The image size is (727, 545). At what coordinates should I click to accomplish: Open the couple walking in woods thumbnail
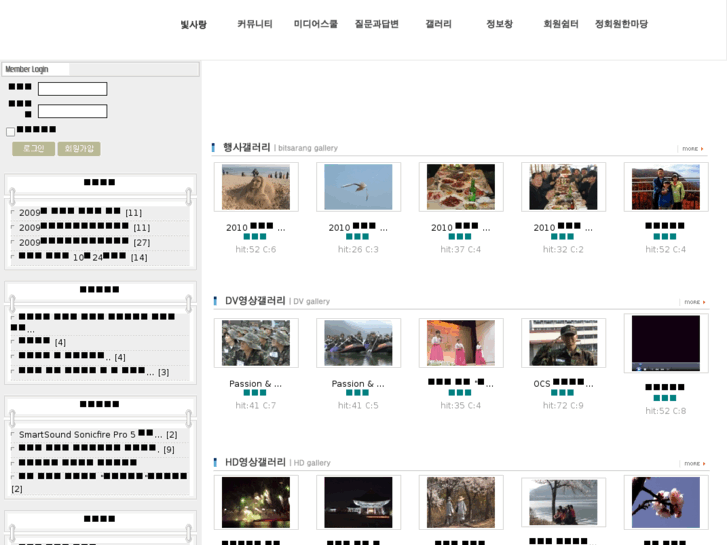click(461, 502)
